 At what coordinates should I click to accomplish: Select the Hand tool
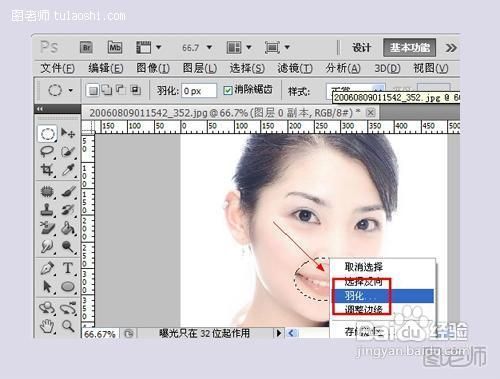(x=47, y=326)
